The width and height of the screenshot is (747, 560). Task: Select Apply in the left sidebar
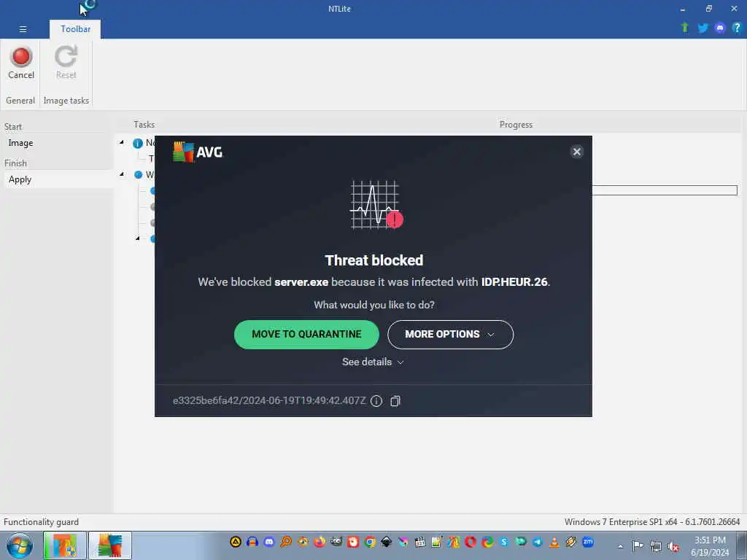(x=20, y=179)
